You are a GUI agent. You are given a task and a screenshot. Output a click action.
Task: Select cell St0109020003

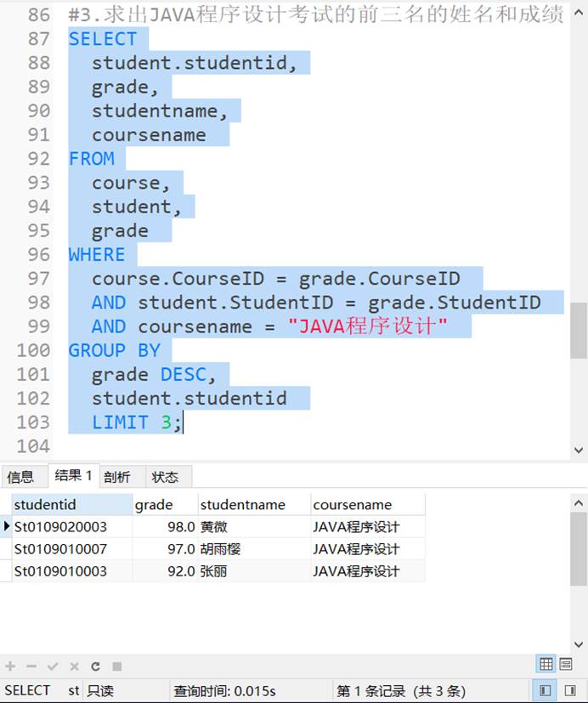tap(72, 527)
